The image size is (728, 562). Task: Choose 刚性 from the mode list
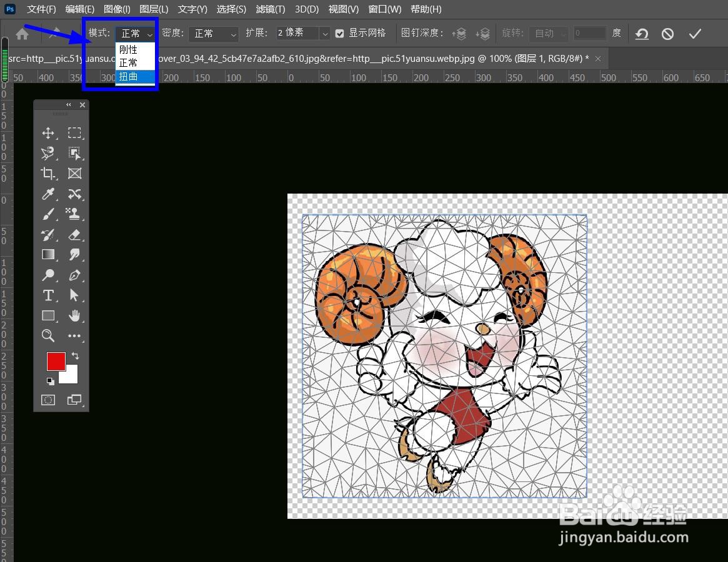[135, 49]
